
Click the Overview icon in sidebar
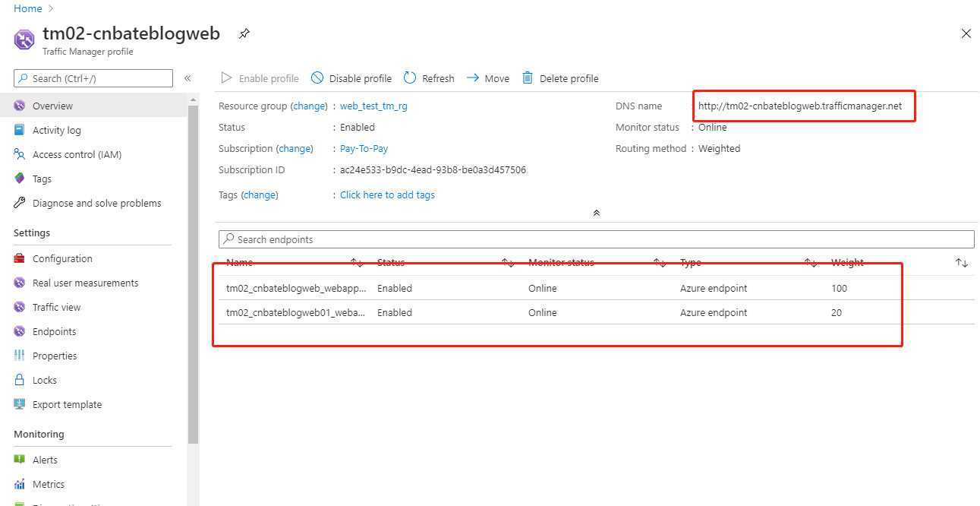pyautogui.click(x=20, y=106)
